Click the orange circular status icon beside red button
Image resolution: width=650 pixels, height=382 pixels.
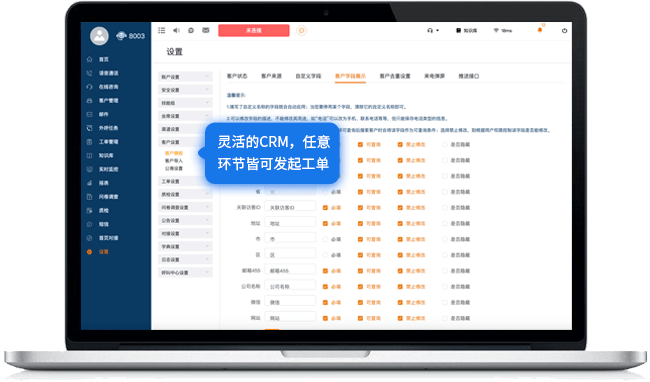point(301,30)
